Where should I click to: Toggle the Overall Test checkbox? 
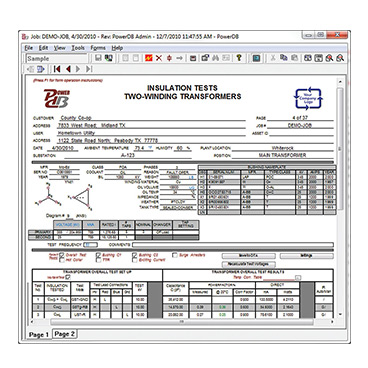pos(62,255)
